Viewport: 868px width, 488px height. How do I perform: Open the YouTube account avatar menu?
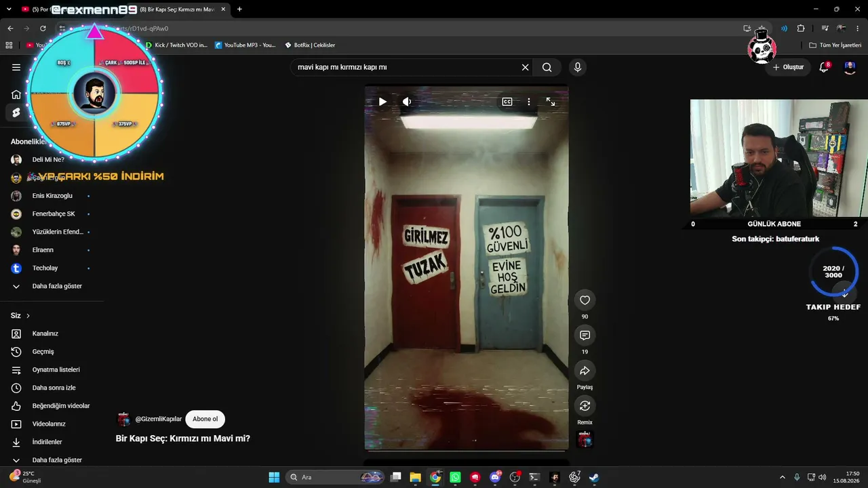pyautogui.click(x=850, y=67)
